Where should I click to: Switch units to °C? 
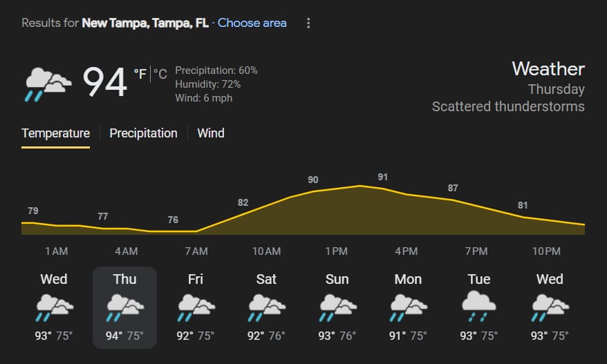pos(160,73)
